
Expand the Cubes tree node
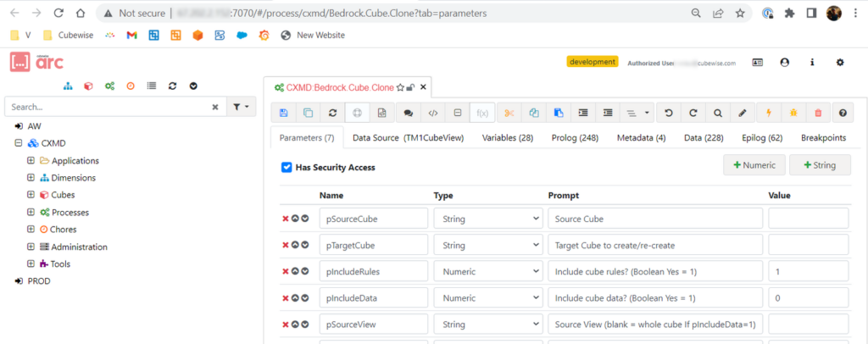pyautogui.click(x=31, y=195)
